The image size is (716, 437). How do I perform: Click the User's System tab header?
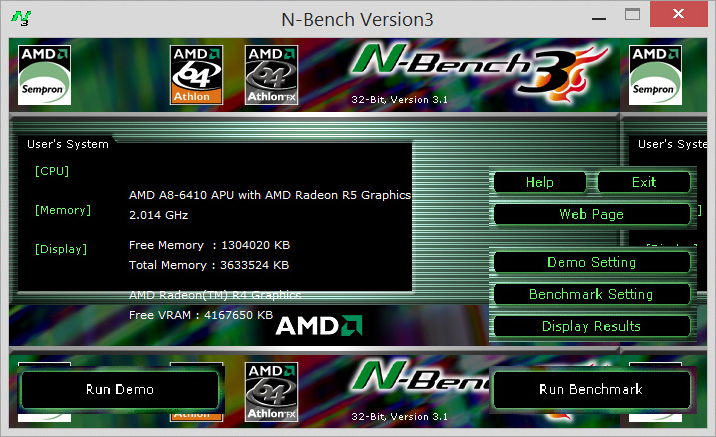point(68,144)
